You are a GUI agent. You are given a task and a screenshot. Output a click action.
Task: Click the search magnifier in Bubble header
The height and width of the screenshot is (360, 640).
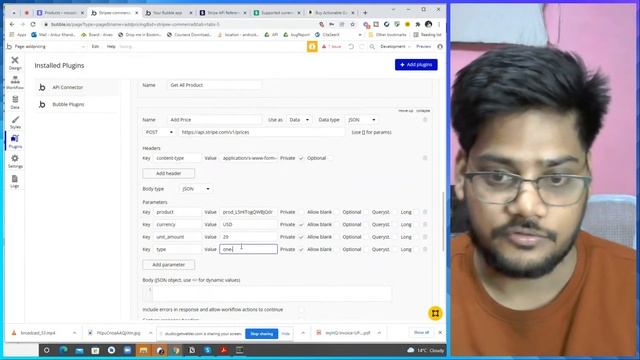(x=372, y=47)
